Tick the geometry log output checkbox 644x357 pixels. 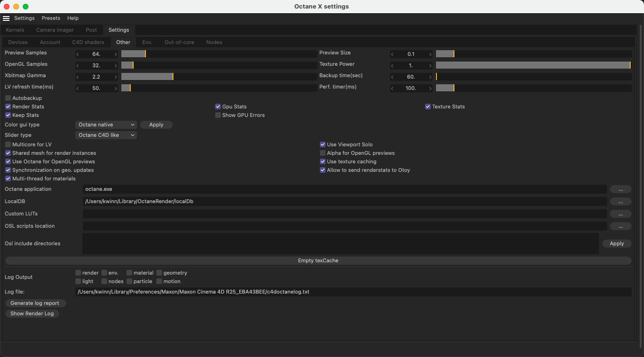point(159,273)
